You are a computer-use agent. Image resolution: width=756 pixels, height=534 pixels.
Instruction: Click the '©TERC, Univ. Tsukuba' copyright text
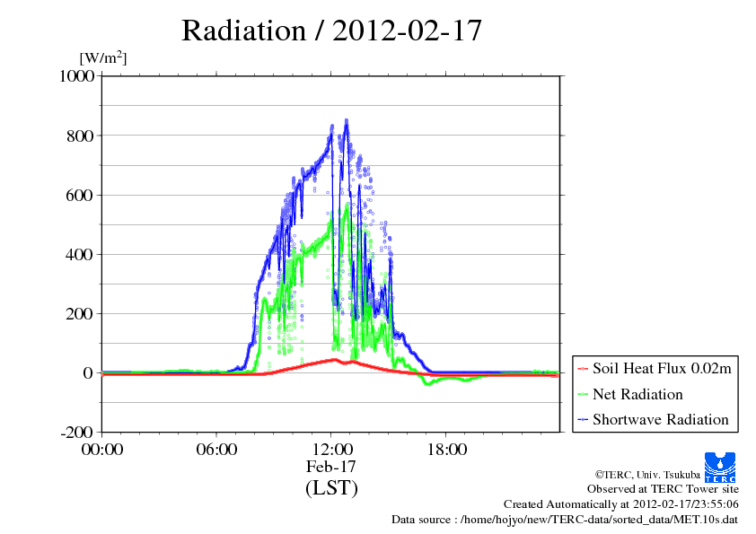pos(647,475)
